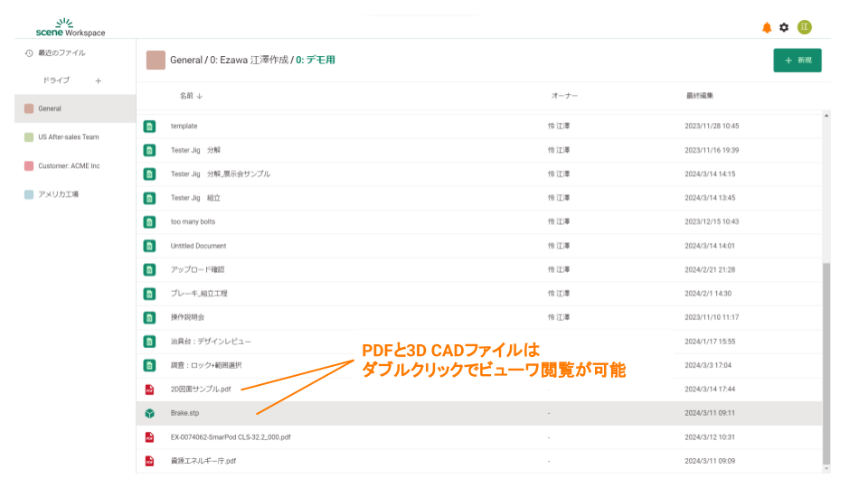Click the scrollbar up arrow
The width and height of the screenshot is (868, 488).
pyautogui.click(x=826, y=116)
